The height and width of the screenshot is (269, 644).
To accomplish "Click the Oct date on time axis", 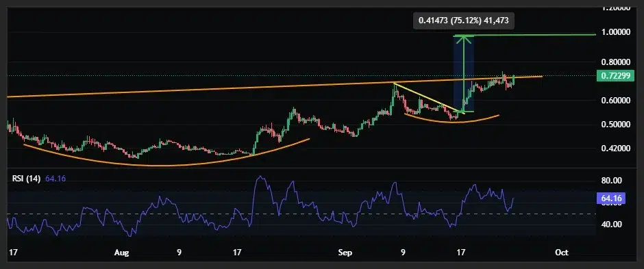I will 562,253.
